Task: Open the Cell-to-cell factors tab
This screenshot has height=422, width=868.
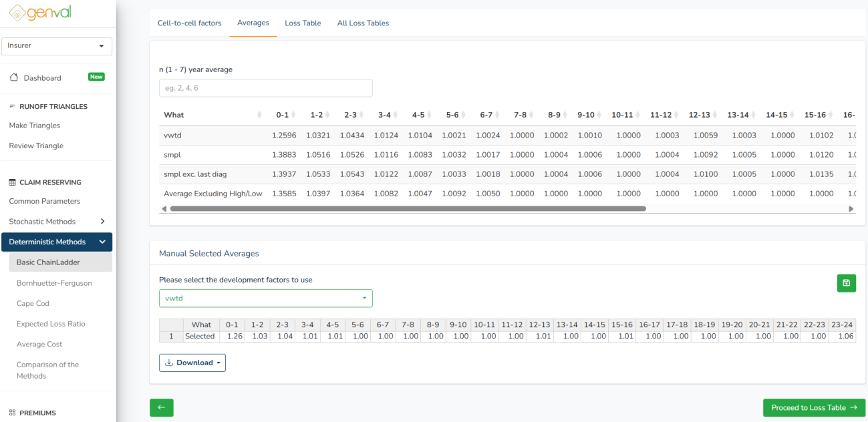Action: [189, 23]
